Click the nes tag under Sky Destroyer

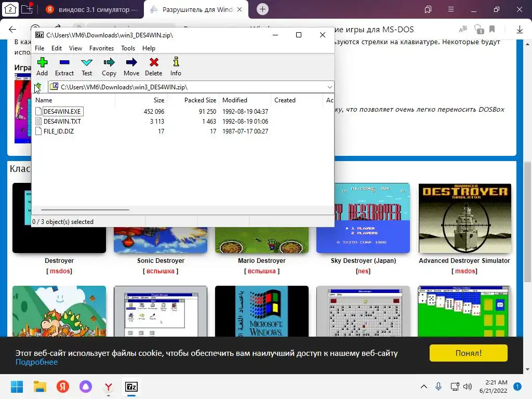[363, 271]
